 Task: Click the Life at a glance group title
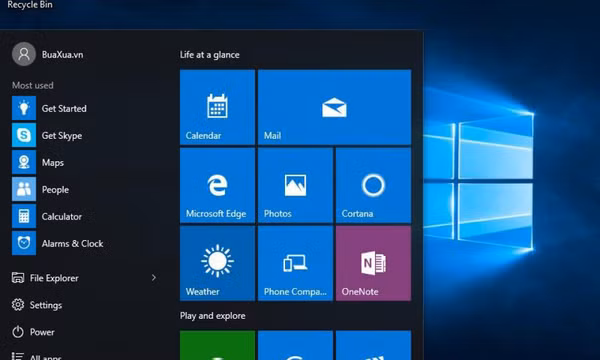[210, 55]
